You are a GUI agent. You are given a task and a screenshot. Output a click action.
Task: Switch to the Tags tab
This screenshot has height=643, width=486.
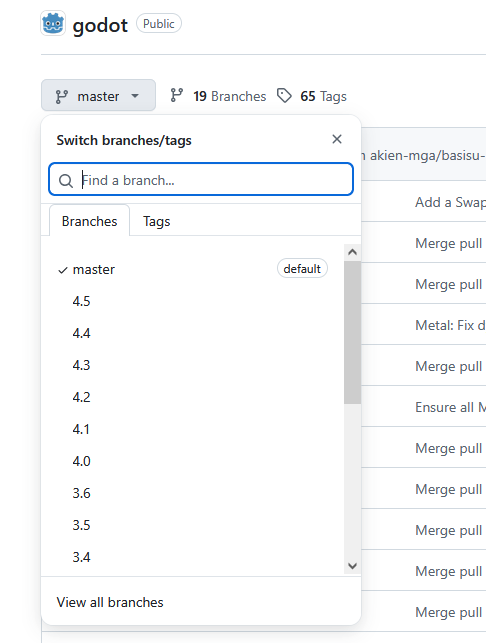[x=156, y=221]
